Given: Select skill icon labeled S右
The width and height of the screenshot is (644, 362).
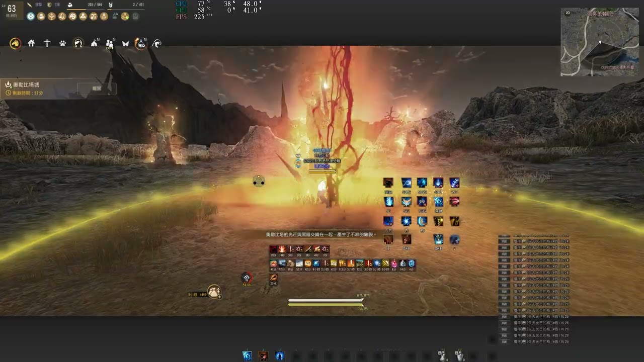Looking at the screenshot, I should coord(407,202).
